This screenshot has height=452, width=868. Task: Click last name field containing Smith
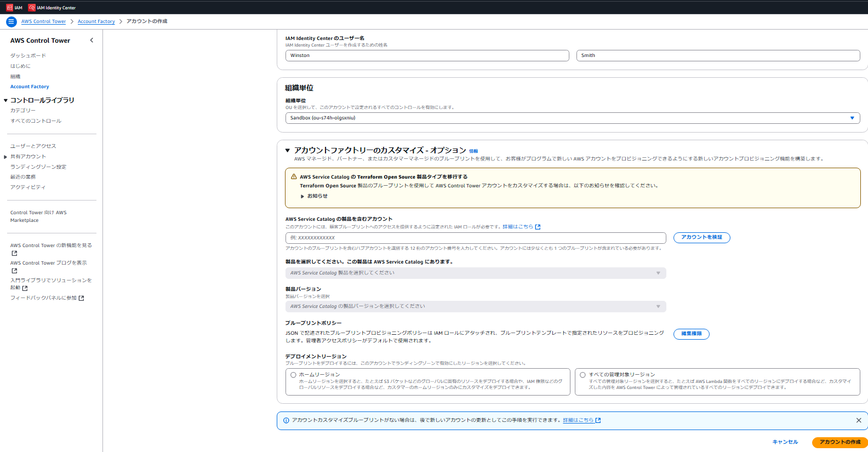click(718, 55)
